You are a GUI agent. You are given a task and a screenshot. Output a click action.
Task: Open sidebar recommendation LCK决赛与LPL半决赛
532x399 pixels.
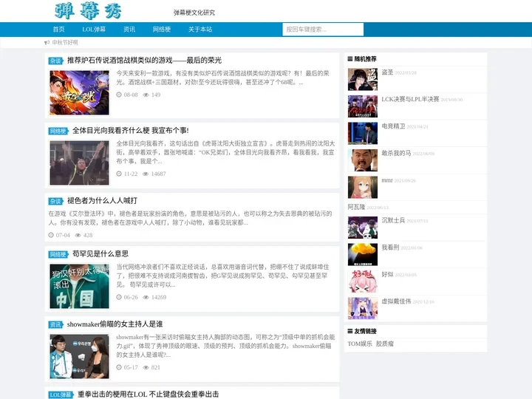410,99
